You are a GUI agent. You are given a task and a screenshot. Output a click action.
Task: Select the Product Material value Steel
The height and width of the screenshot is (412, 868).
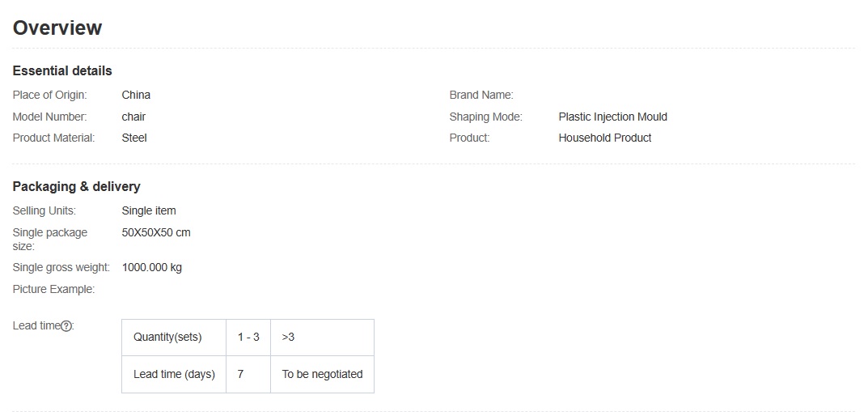click(x=134, y=138)
